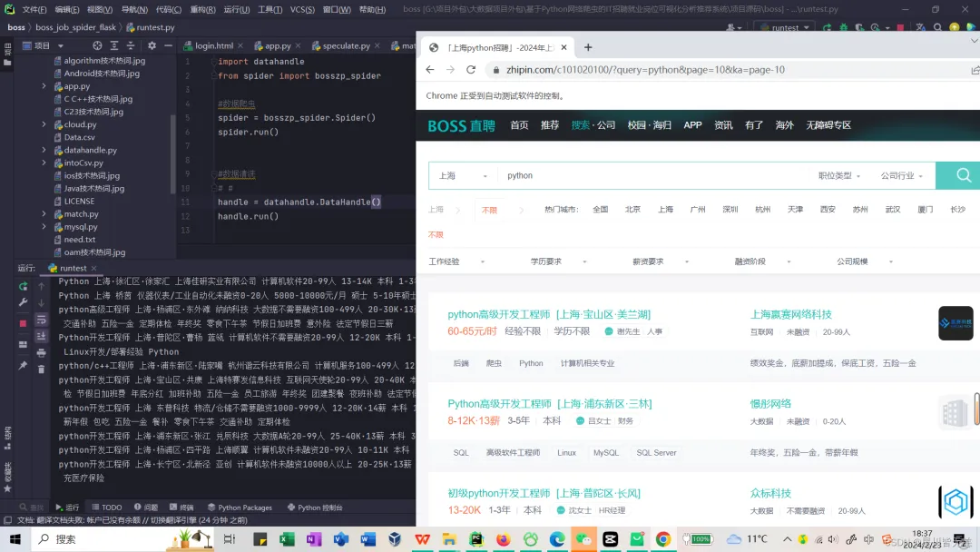980x552 pixels.
Task: Expand datahandle.py tree node
Action: 44,150
